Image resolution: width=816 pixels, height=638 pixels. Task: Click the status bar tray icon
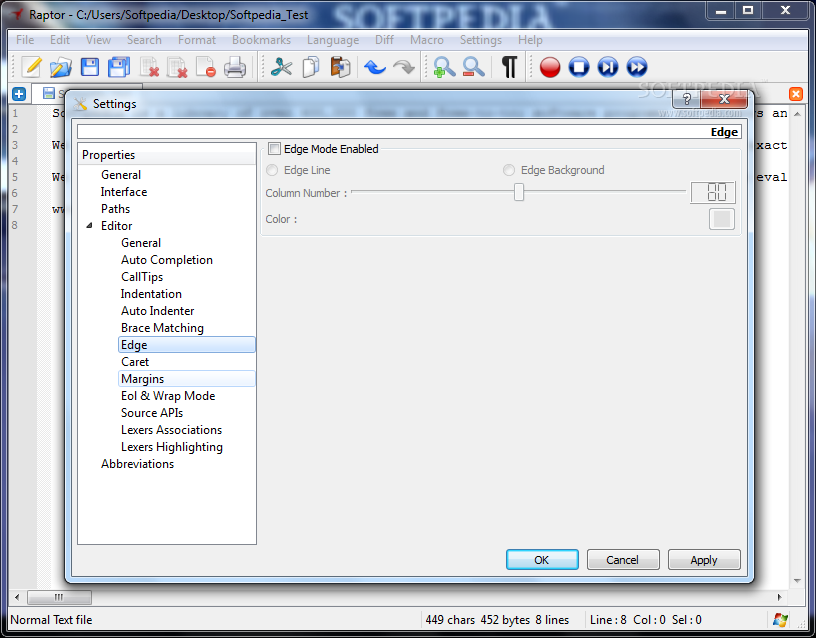780,620
